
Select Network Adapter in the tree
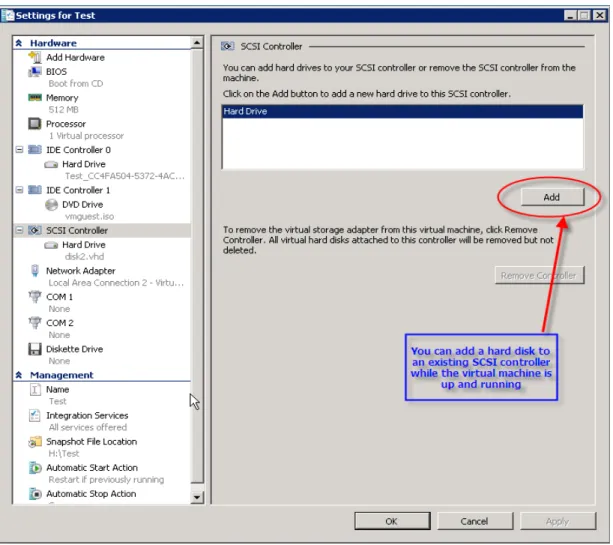[81, 271]
